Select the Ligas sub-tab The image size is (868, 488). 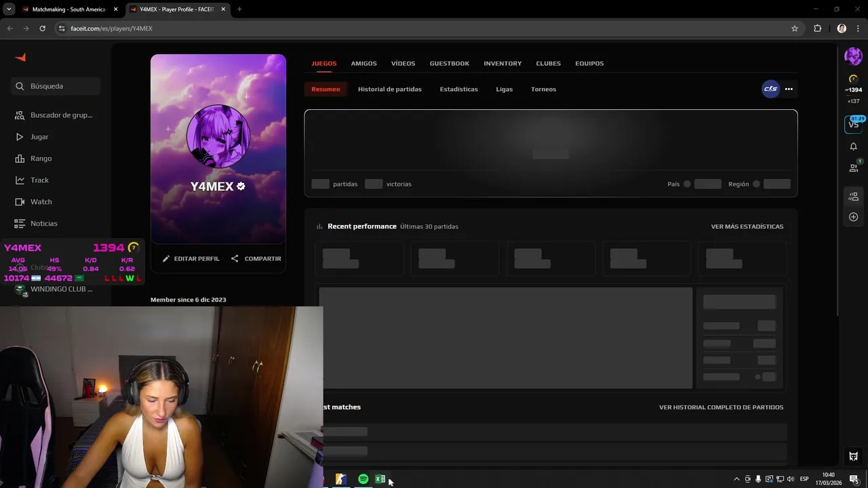click(x=504, y=89)
